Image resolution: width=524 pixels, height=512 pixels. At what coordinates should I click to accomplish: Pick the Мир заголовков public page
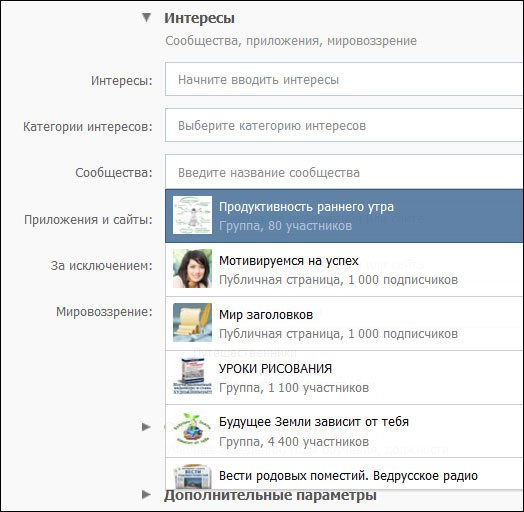(344, 324)
